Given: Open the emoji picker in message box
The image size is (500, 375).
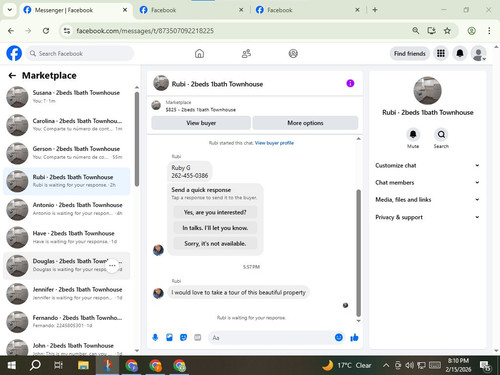Looking at the screenshot, I should click(x=339, y=337).
